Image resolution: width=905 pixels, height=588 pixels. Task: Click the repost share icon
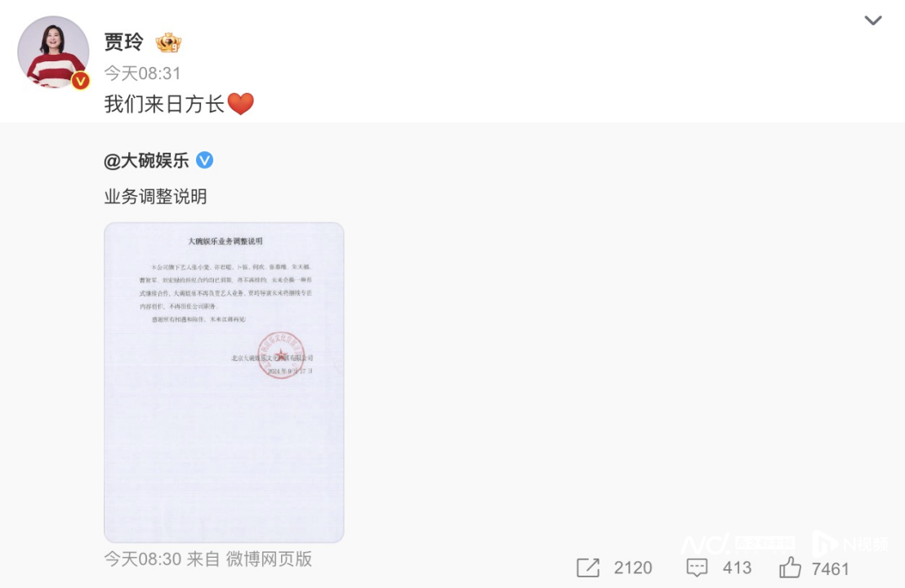pos(588,568)
